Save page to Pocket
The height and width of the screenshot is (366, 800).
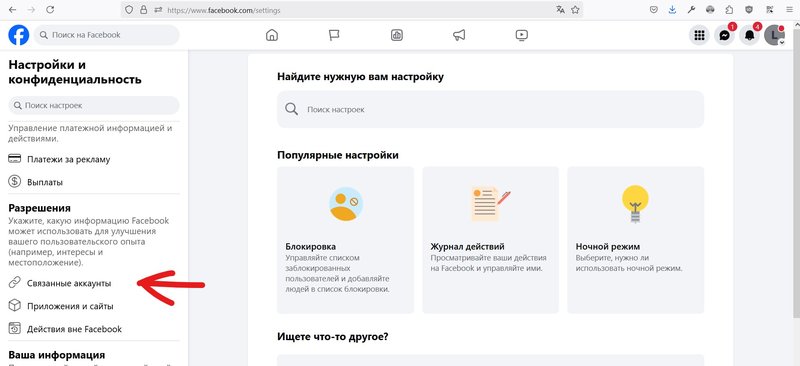654,10
